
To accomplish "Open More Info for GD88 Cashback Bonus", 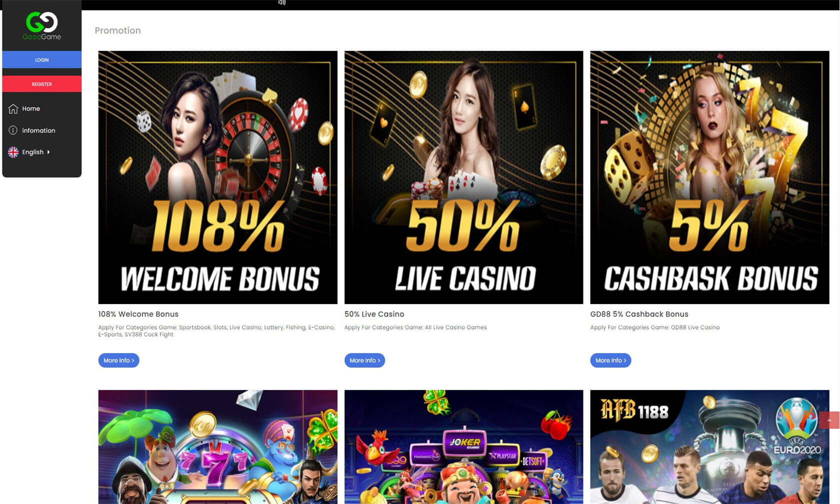I will [x=610, y=360].
